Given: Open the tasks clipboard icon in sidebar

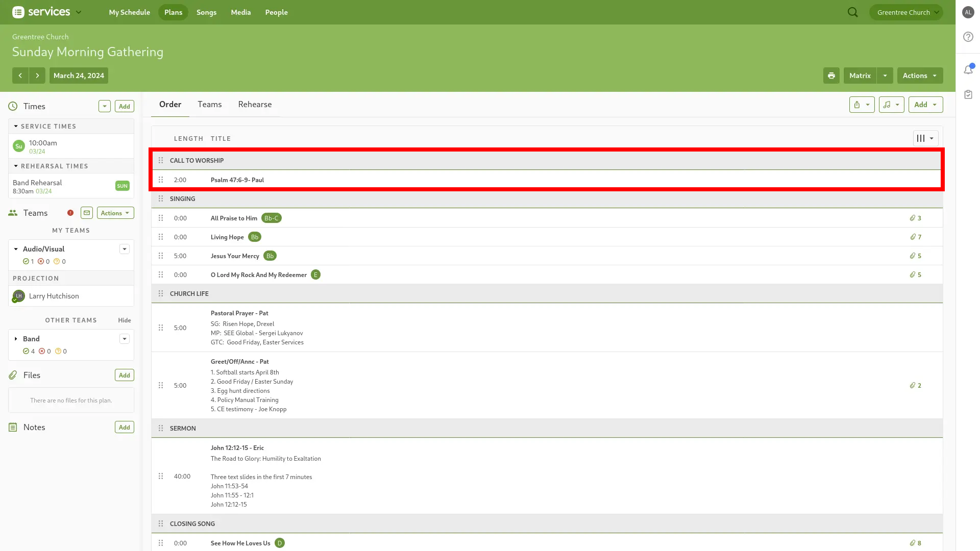Looking at the screenshot, I should 968,94.
